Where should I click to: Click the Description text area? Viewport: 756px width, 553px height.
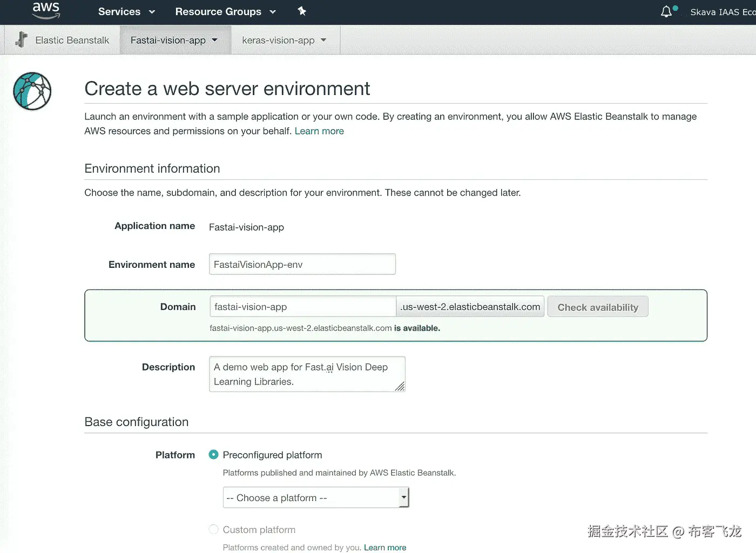(x=307, y=374)
